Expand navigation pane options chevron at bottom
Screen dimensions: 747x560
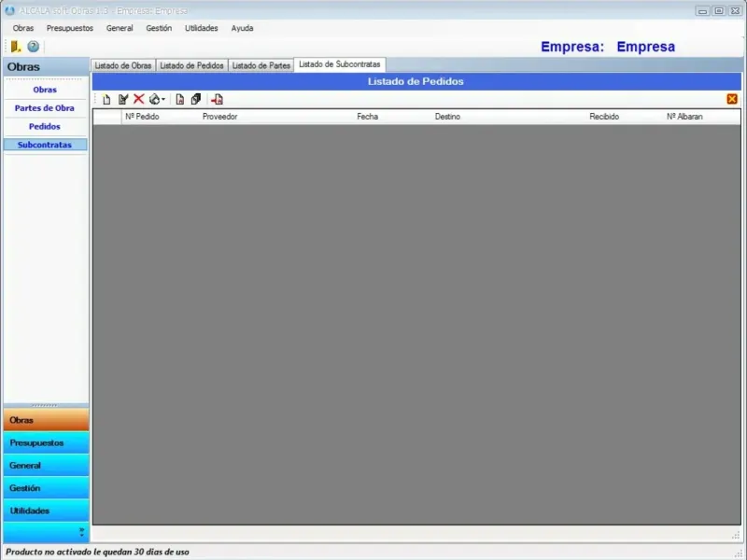coord(81,532)
